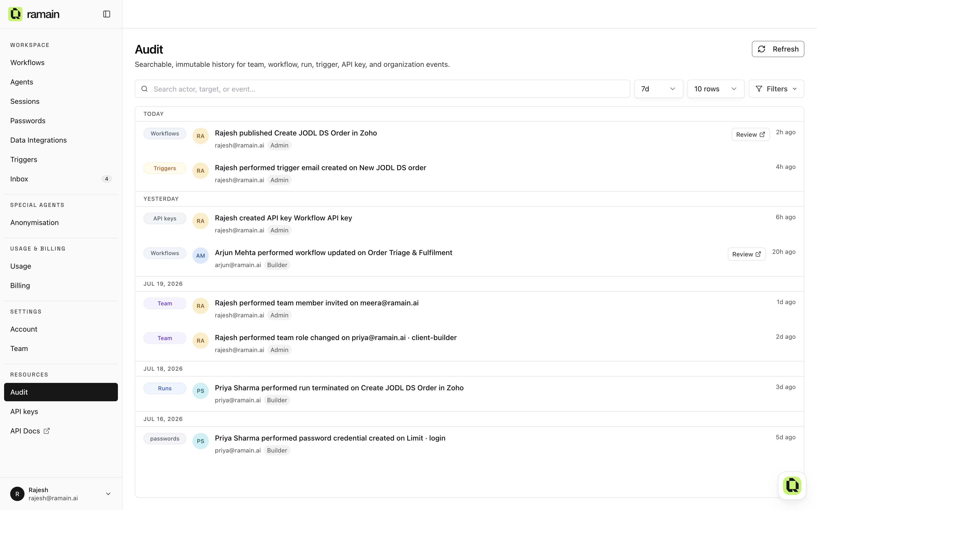
Task: Click AM avatar for Arjun Mehta
Action: (201, 256)
